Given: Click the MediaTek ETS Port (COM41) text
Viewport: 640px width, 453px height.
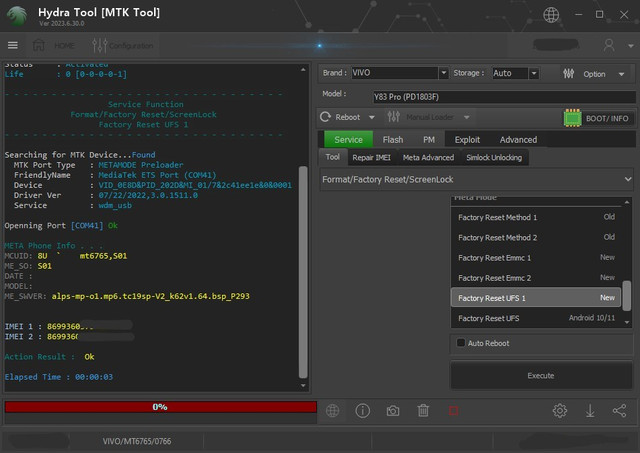Looking at the screenshot, I should coord(157,175).
